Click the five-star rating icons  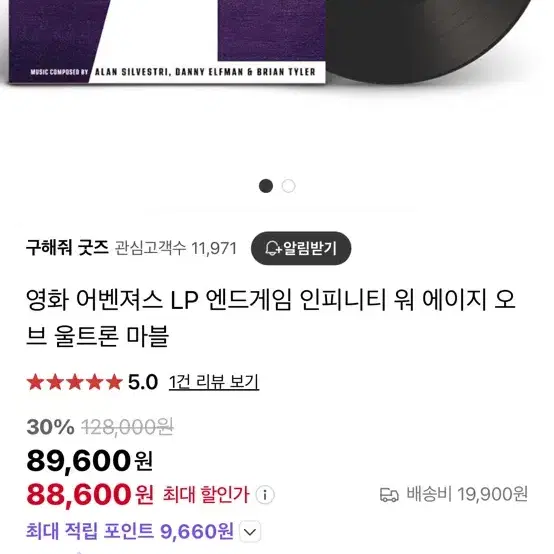tap(75, 382)
